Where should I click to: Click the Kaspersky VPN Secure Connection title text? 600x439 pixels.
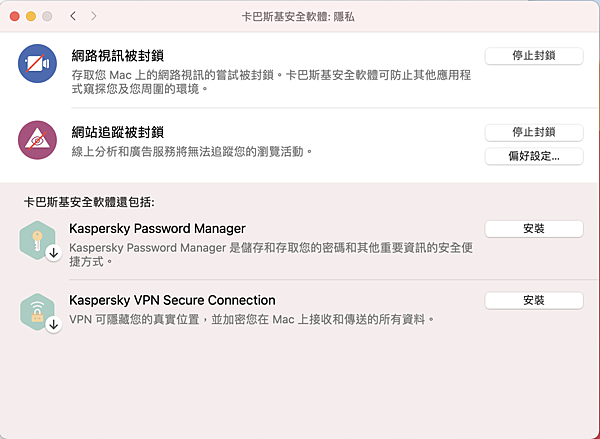click(172, 300)
